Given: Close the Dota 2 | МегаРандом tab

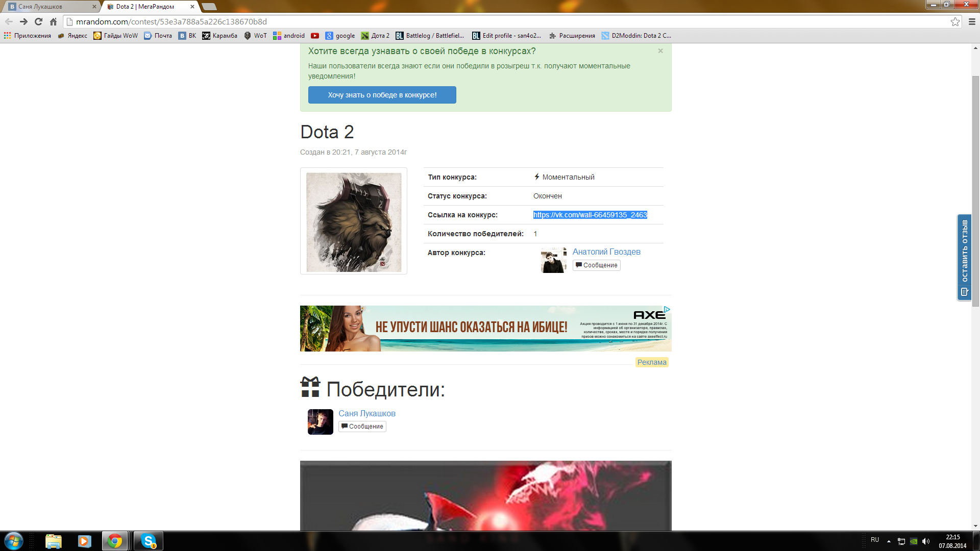Looking at the screenshot, I should pos(192,7).
